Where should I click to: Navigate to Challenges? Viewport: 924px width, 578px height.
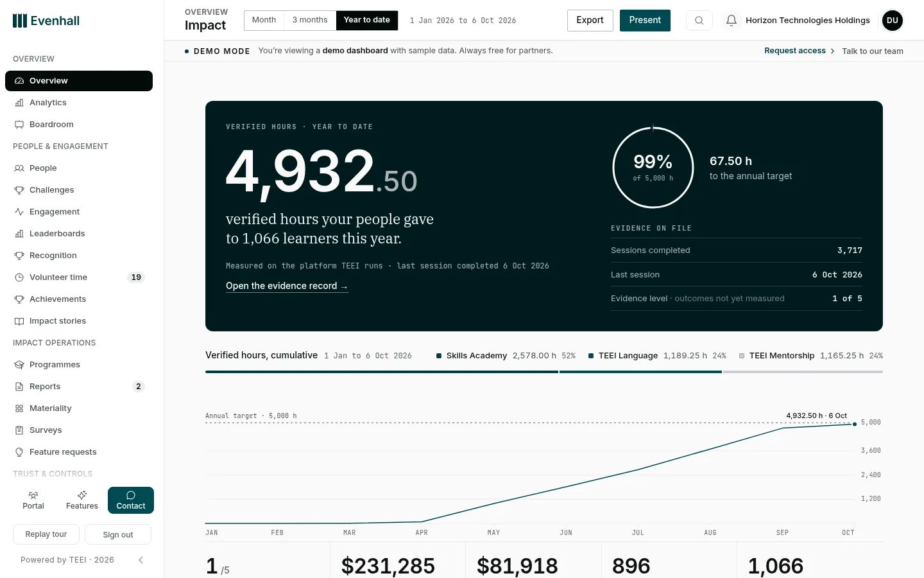(79, 190)
